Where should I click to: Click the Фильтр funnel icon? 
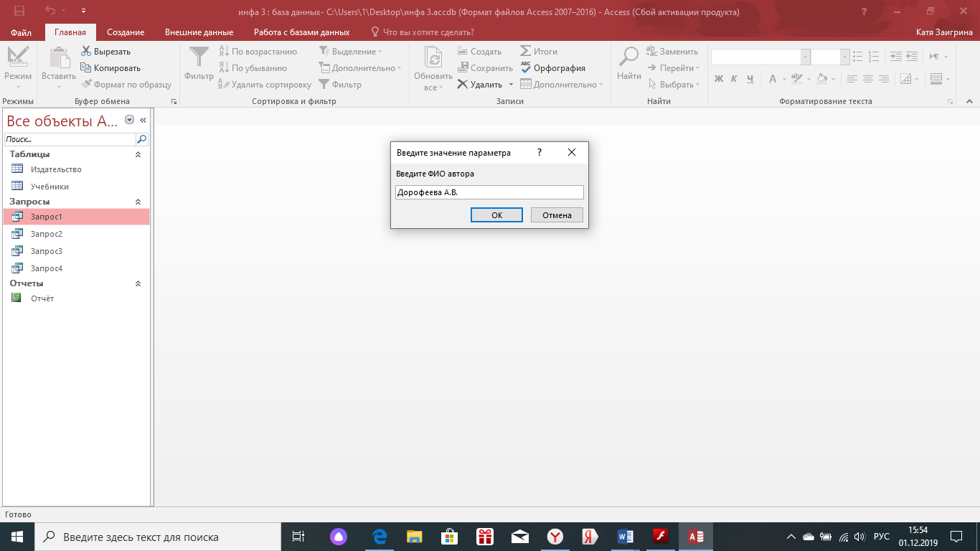(199, 57)
